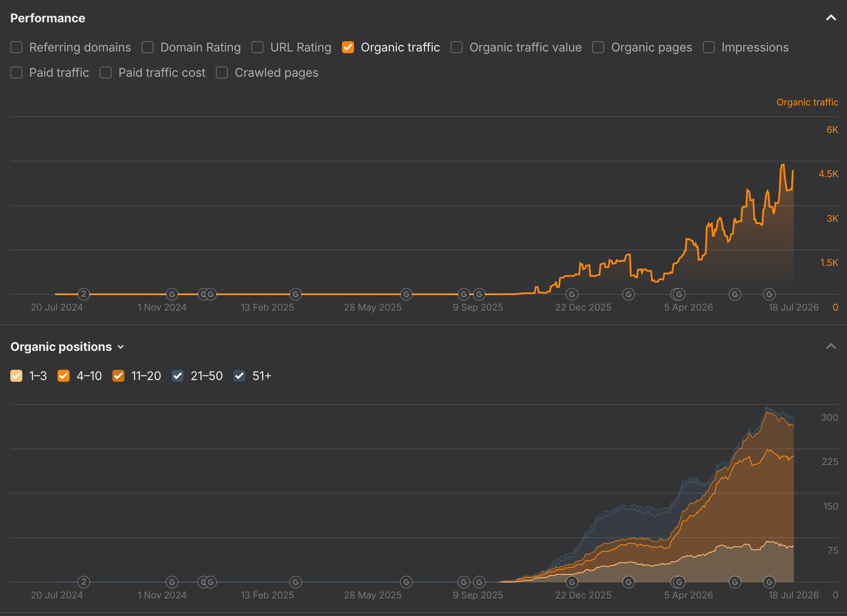Collapse the Organic positions section

coord(831,347)
